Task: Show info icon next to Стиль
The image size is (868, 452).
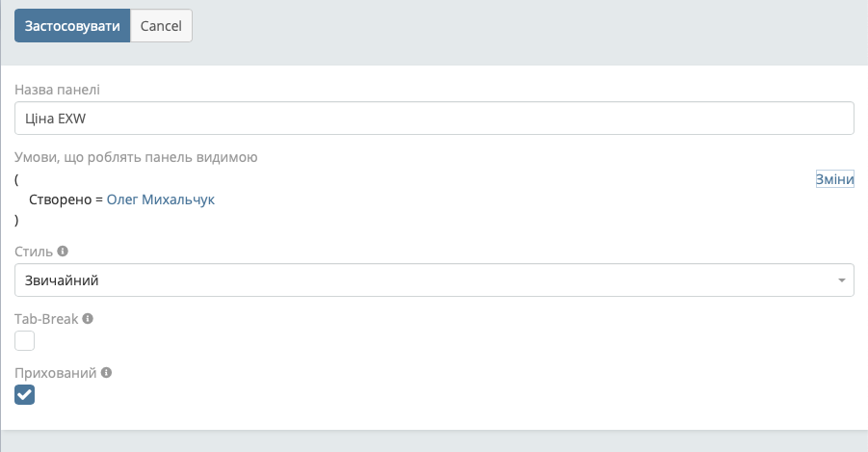Action: tap(63, 252)
